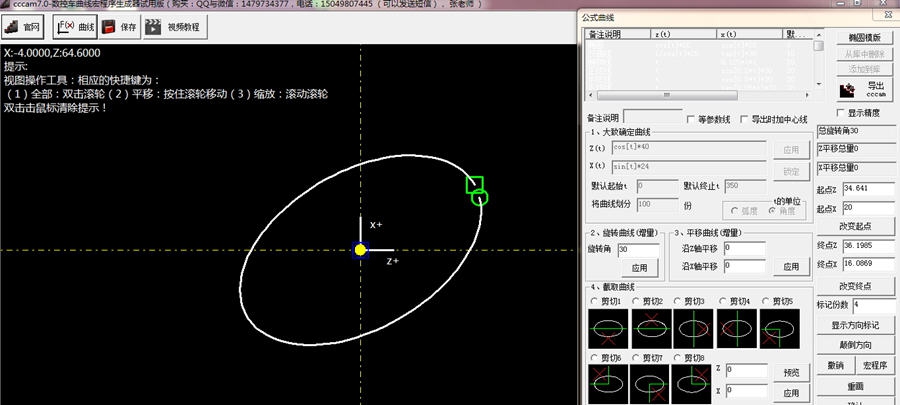Screen dimensions: 900x405
Task: Click the 改变起点 button
Action: click(x=855, y=224)
